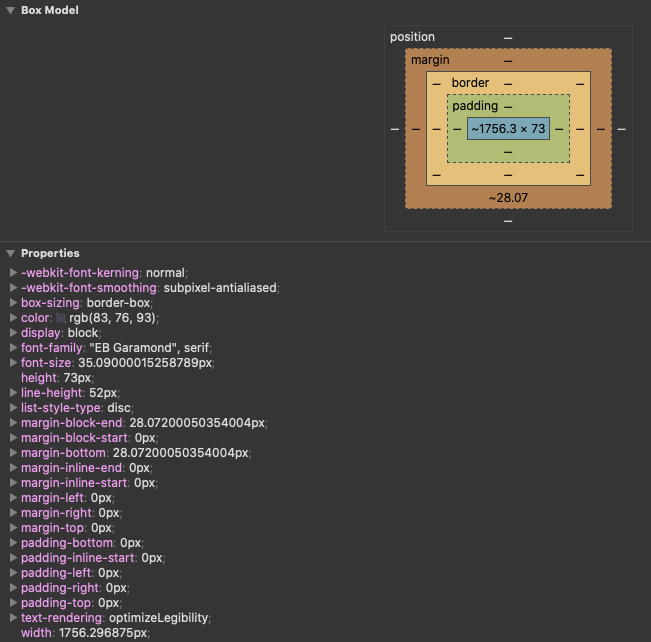Screen dimensions: 651x642
Task: Expand box-sizing property
Action: tap(13, 302)
